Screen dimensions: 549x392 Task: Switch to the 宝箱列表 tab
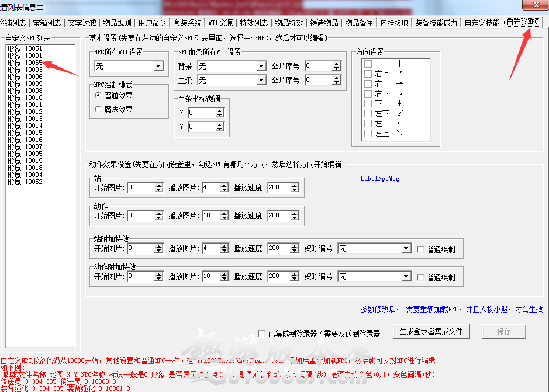pos(47,23)
